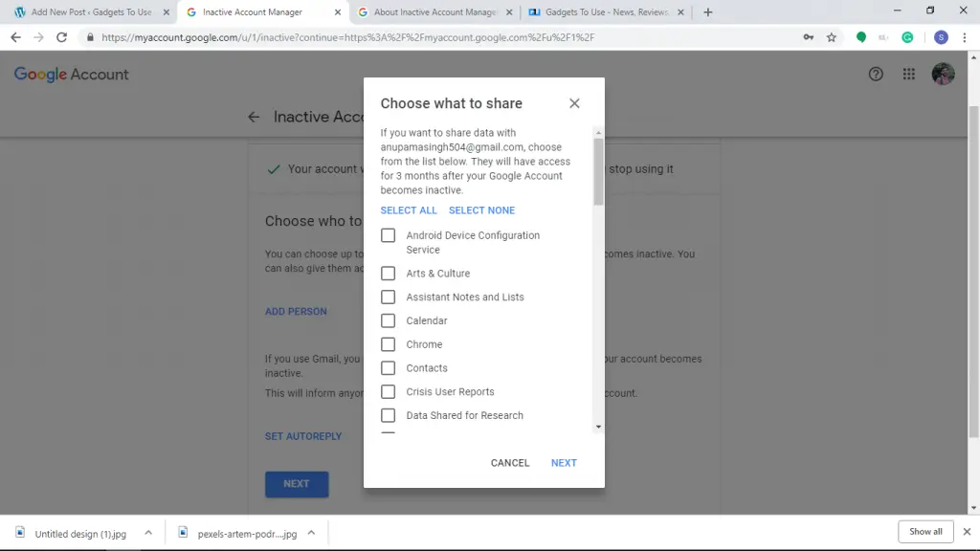
Task: Open saved password key icon
Action: tap(808, 37)
